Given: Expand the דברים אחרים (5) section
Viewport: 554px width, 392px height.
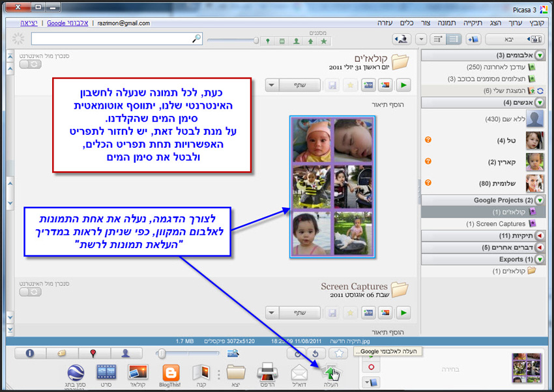Looking at the screenshot, I should (x=540, y=247).
